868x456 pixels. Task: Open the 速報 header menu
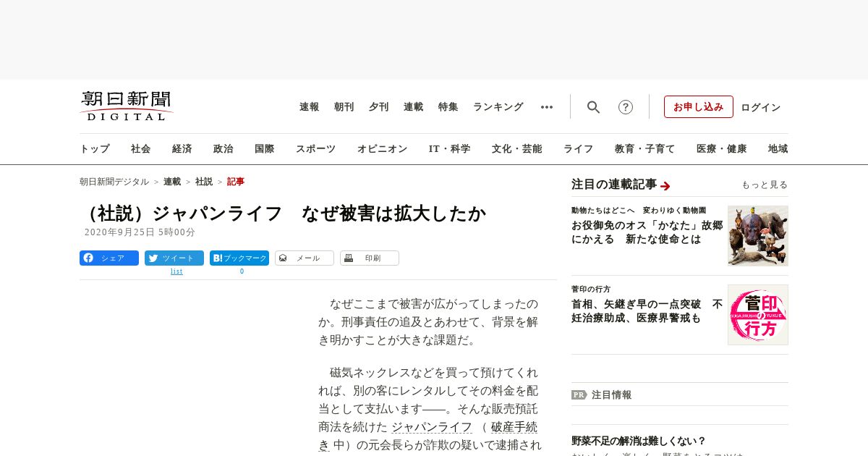point(310,107)
